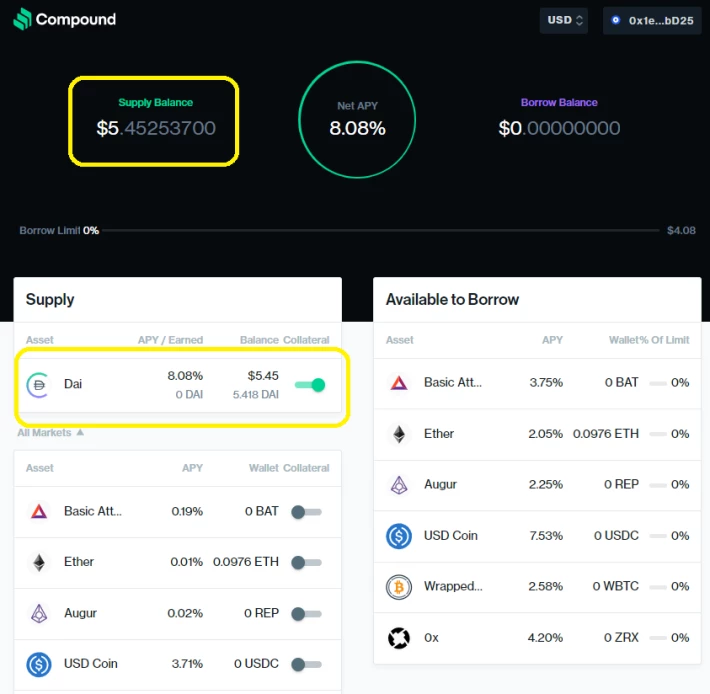Viewport: 710px width, 694px height.
Task: Click the Supply panel heading
Action: 50,300
